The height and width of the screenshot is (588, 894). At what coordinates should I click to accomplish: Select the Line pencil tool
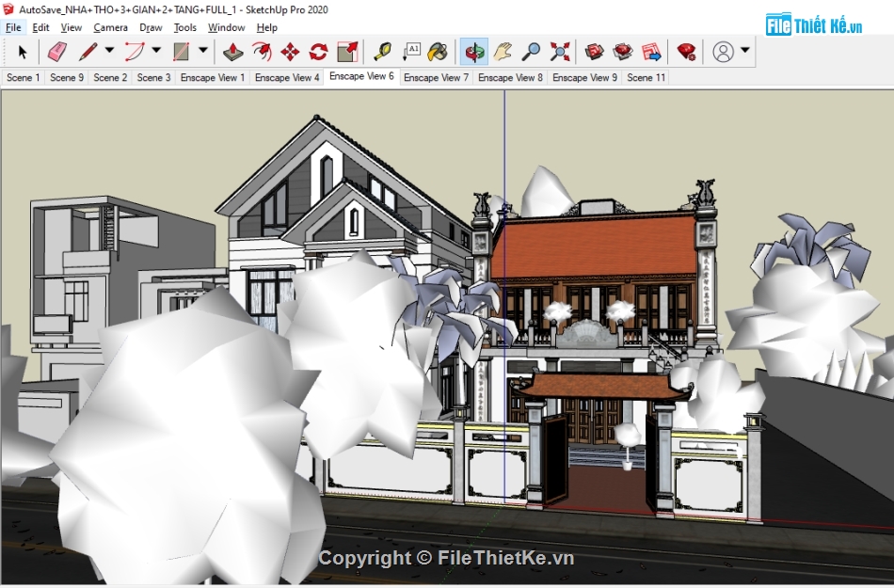coord(88,52)
